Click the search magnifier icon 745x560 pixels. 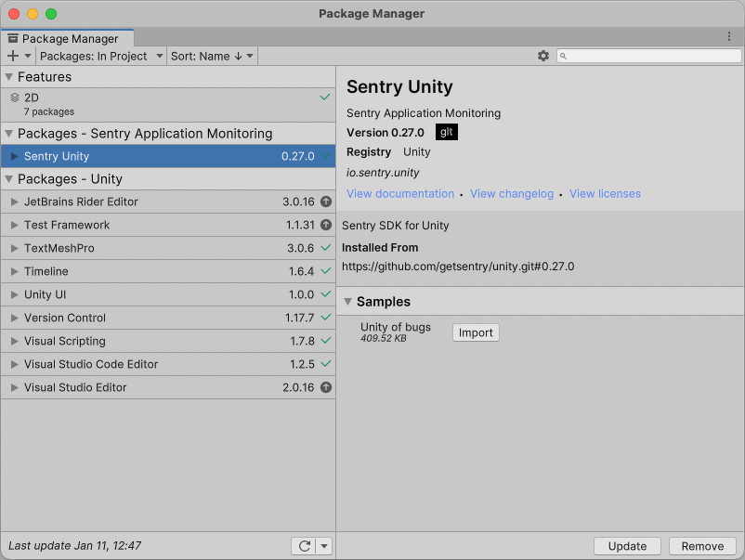(x=563, y=56)
